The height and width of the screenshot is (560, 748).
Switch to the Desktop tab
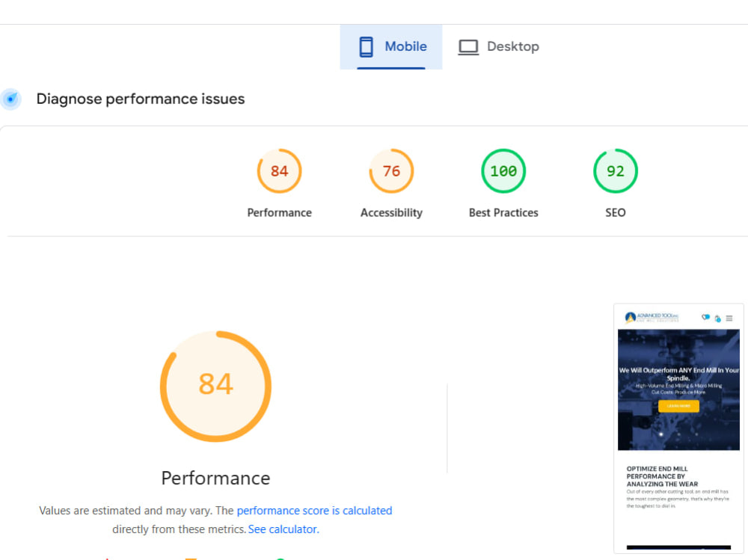point(498,47)
